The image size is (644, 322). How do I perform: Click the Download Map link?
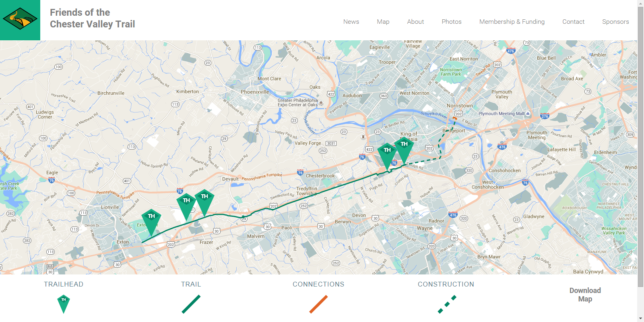click(585, 295)
